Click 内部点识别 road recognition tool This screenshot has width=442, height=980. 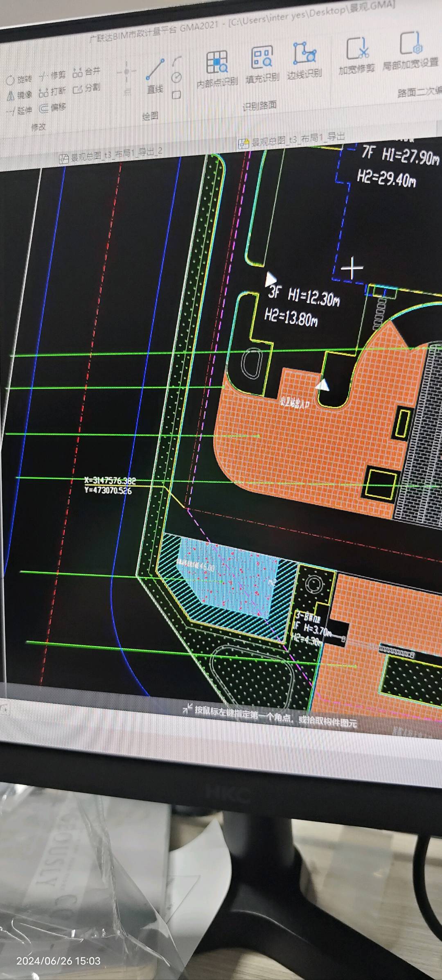coord(217,70)
